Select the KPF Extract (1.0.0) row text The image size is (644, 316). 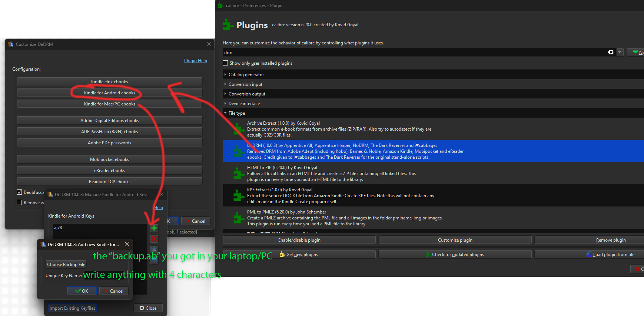pyautogui.click(x=341, y=196)
